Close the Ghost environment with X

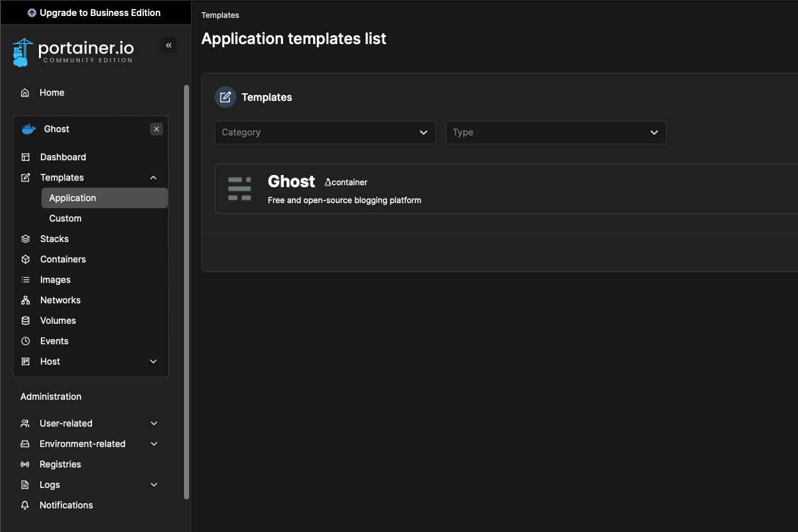point(157,129)
